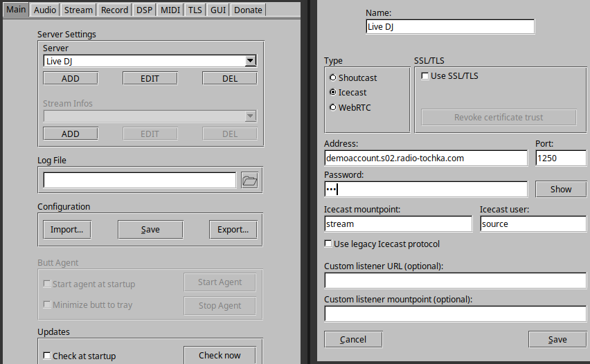
Task: Choose WebRTC as server type
Action: click(333, 107)
